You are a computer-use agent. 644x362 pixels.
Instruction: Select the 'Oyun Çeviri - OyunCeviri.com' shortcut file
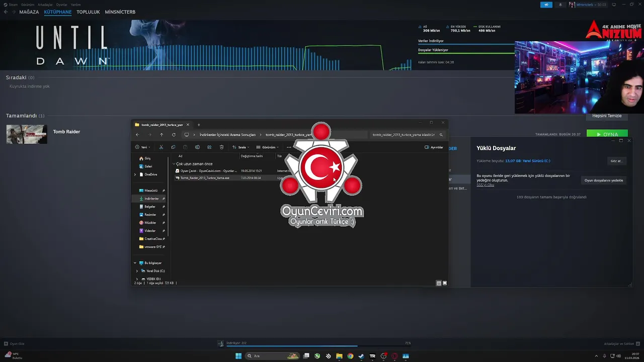pyautogui.click(x=208, y=171)
